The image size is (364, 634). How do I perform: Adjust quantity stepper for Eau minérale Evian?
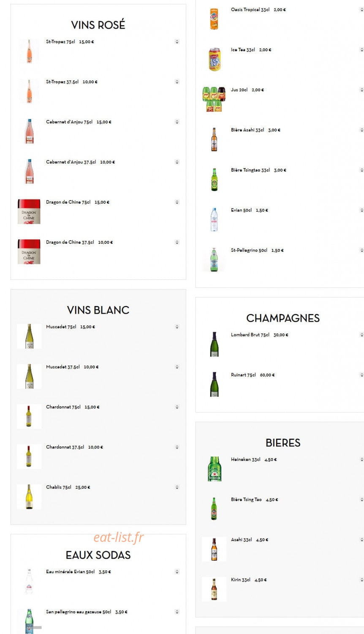pos(177,571)
